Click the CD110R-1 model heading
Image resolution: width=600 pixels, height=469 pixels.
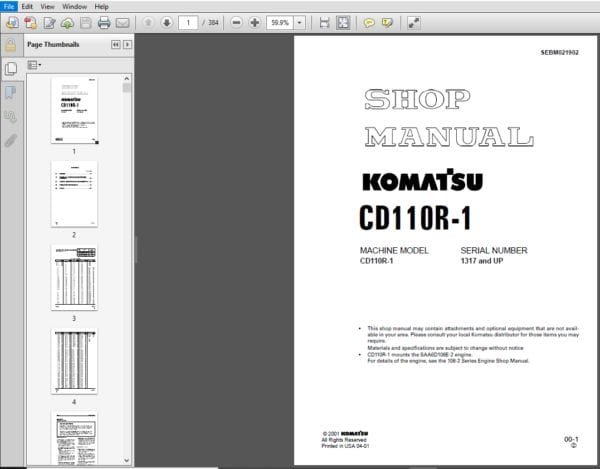pos(415,218)
